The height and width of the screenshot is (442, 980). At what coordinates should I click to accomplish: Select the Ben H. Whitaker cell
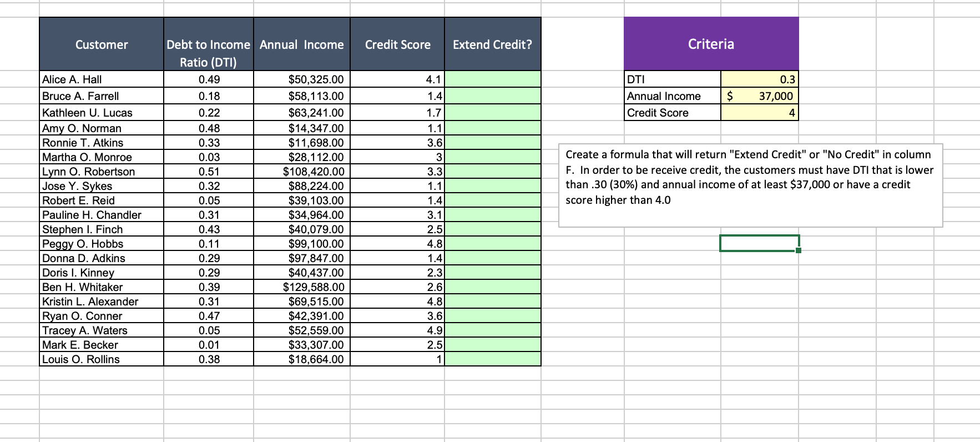102,287
